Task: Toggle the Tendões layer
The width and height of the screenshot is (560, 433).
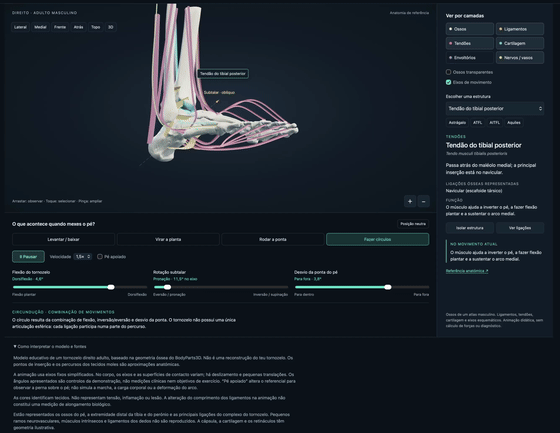Action: click(470, 43)
